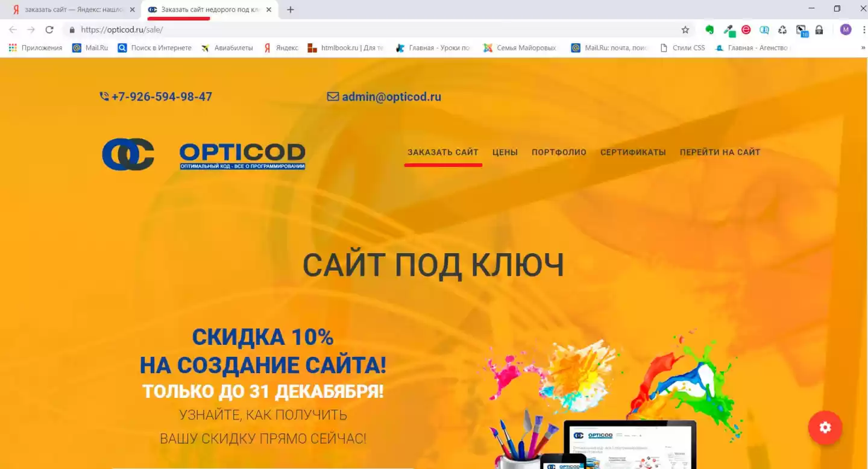Show hidden bookmarks via double chevron
The width and height of the screenshot is (868, 469).
click(x=863, y=48)
